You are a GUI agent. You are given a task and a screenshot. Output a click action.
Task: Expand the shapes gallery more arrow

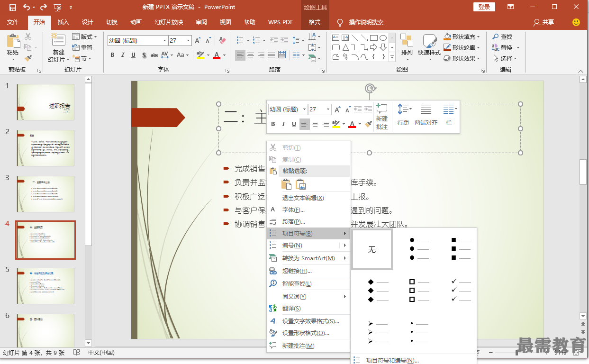(x=392, y=57)
